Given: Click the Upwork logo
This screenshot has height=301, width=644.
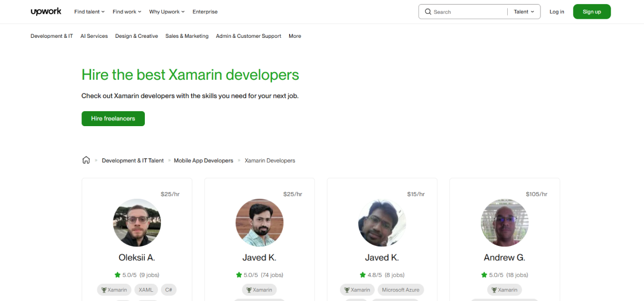Looking at the screenshot, I should [46, 11].
